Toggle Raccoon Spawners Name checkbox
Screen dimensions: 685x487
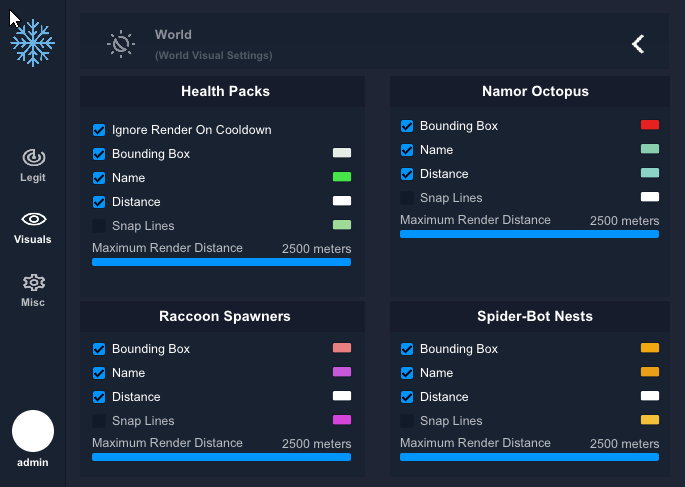click(99, 373)
